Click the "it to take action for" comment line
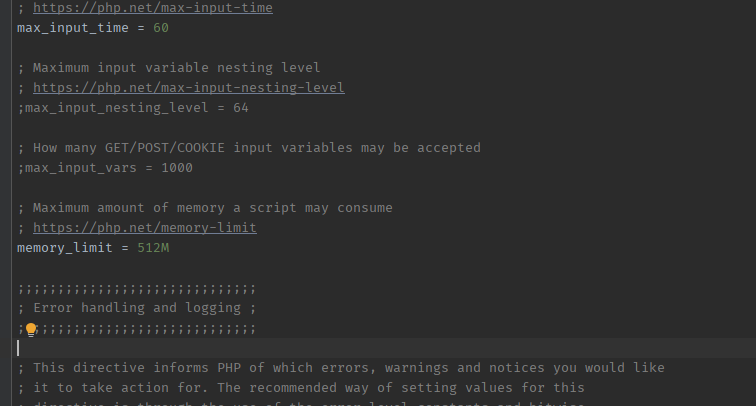Image resolution: width=756 pixels, height=406 pixels. point(301,388)
